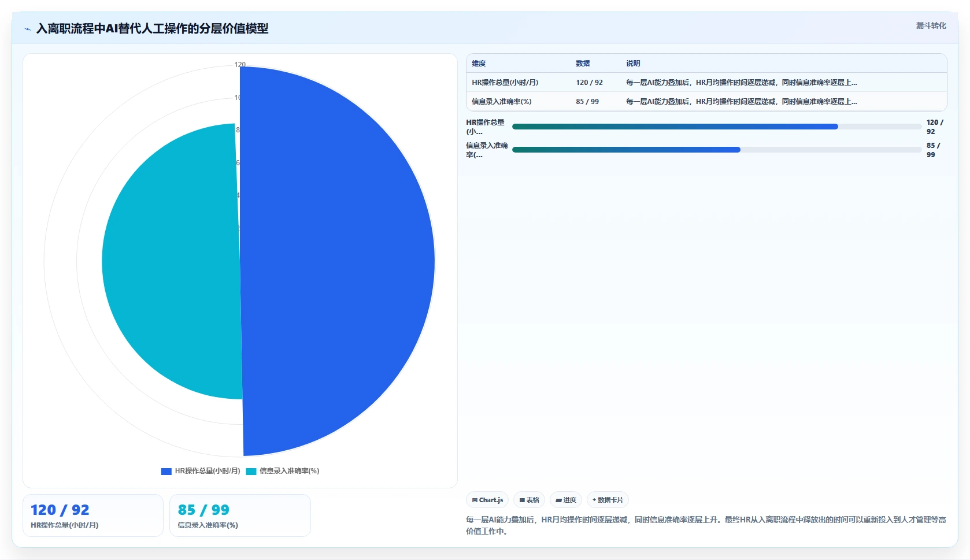Click the 维度 column header
The height and width of the screenshot is (560, 970).
pos(479,64)
